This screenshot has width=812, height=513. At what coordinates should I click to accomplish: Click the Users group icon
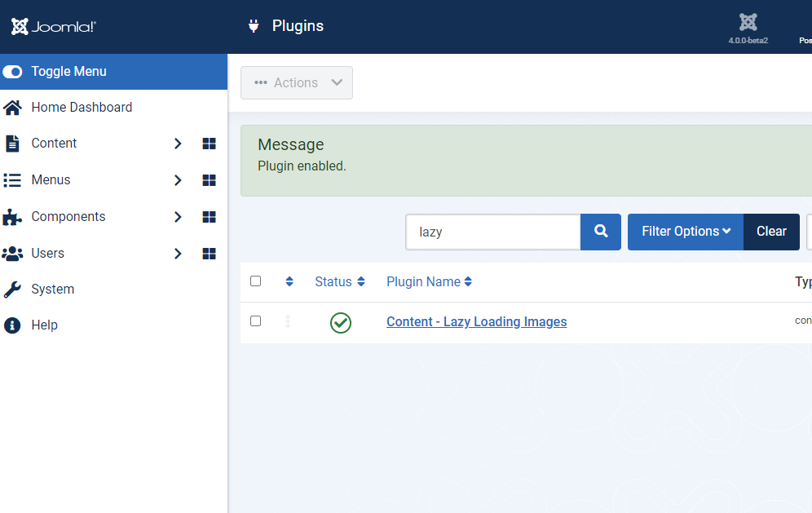(12, 254)
